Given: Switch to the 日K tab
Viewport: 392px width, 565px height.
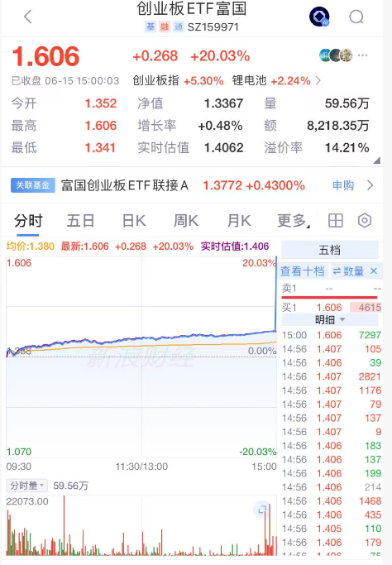Looking at the screenshot, I should tap(134, 221).
